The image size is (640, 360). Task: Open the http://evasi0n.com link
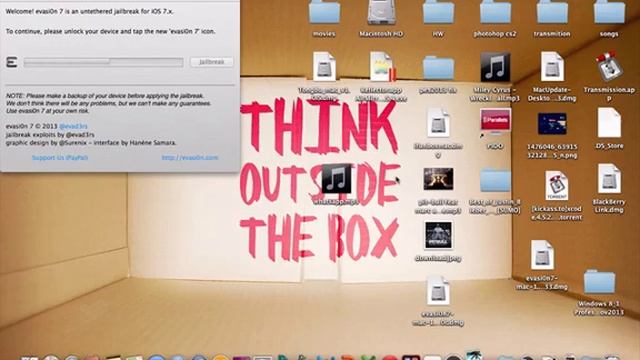(x=190, y=158)
